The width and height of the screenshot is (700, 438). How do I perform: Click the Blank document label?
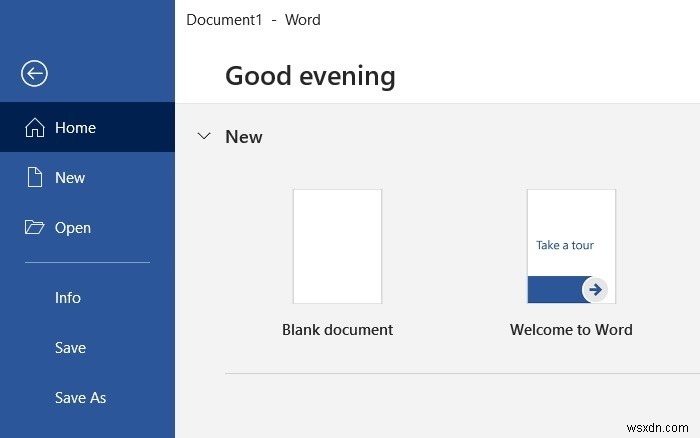click(338, 330)
